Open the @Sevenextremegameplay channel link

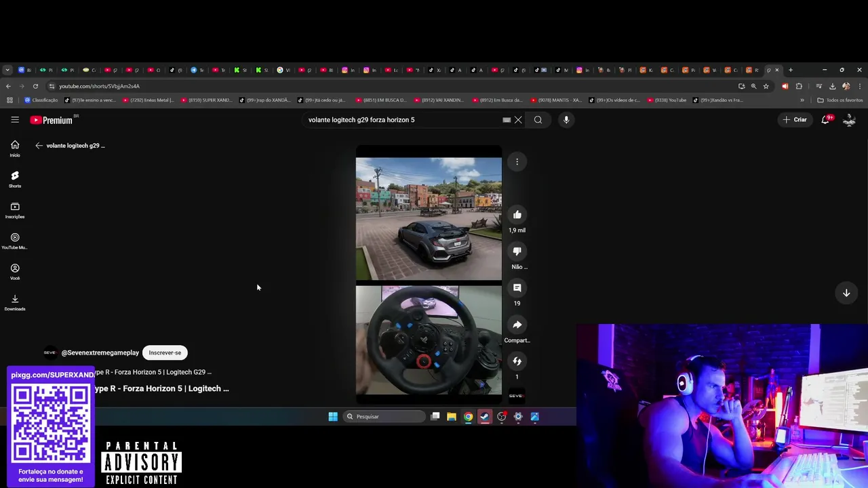click(100, 352)
